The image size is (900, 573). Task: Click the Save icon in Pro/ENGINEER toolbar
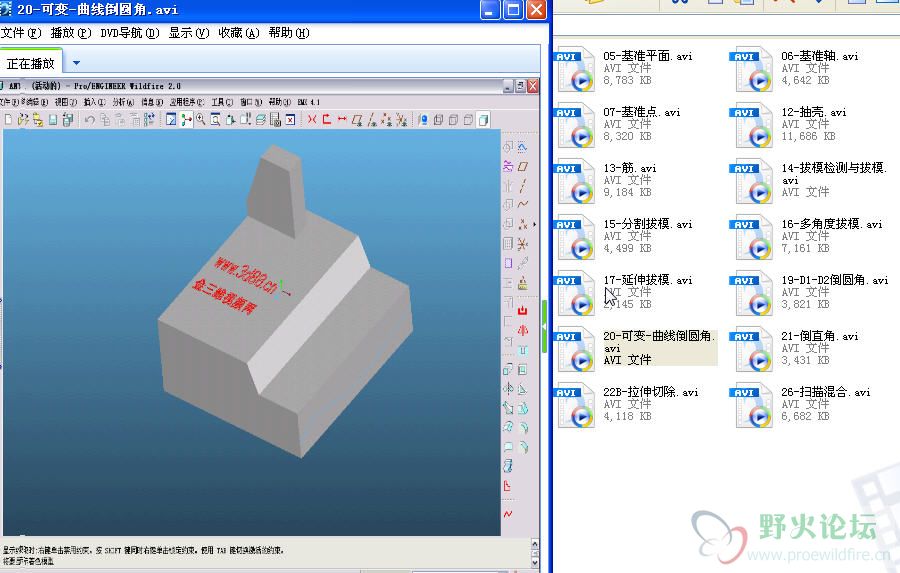pyautogui.click(x=53, y=119)
